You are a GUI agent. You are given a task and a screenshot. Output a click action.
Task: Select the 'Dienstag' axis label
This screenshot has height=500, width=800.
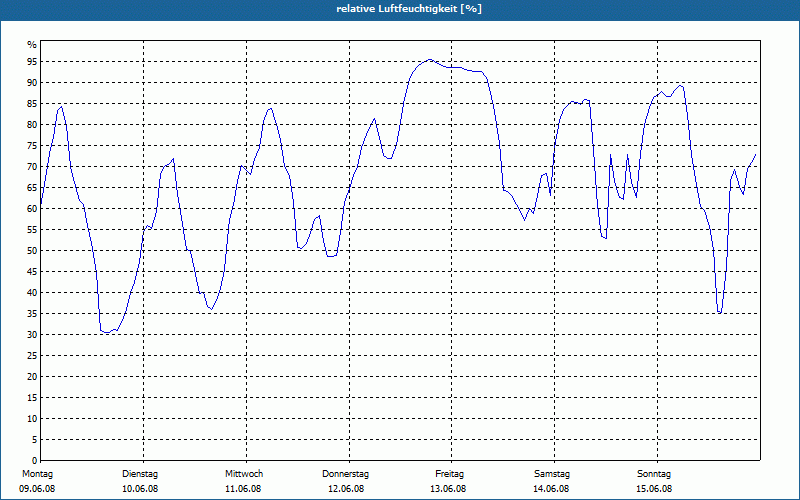(x=140, y=474)
